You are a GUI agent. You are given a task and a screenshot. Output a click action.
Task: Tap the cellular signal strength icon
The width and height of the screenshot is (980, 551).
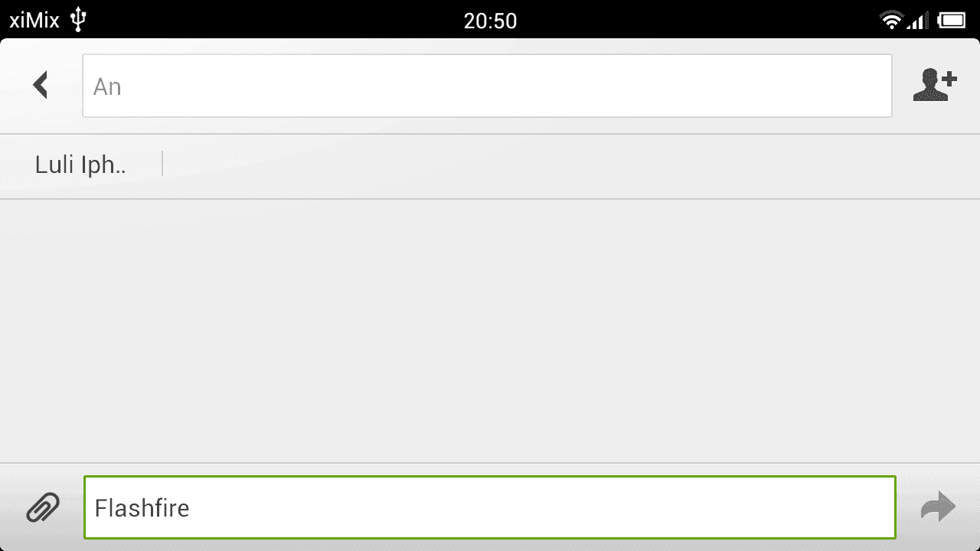point(918,20)
